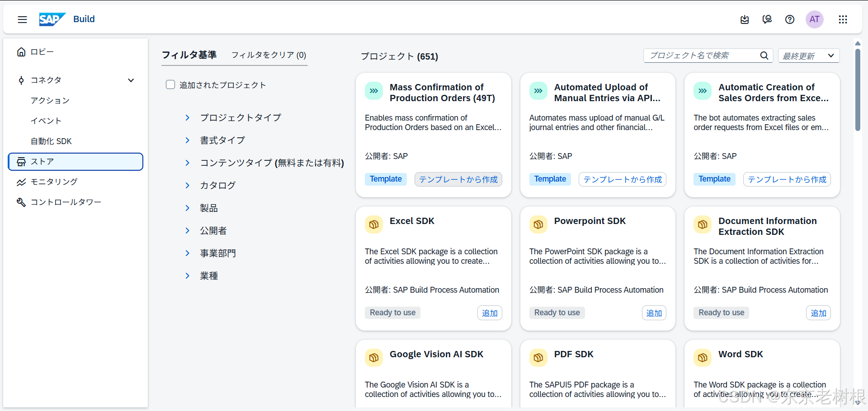Open the feedback chat icon in header
This screenshot has height=411, width=868.
[767, 19]
